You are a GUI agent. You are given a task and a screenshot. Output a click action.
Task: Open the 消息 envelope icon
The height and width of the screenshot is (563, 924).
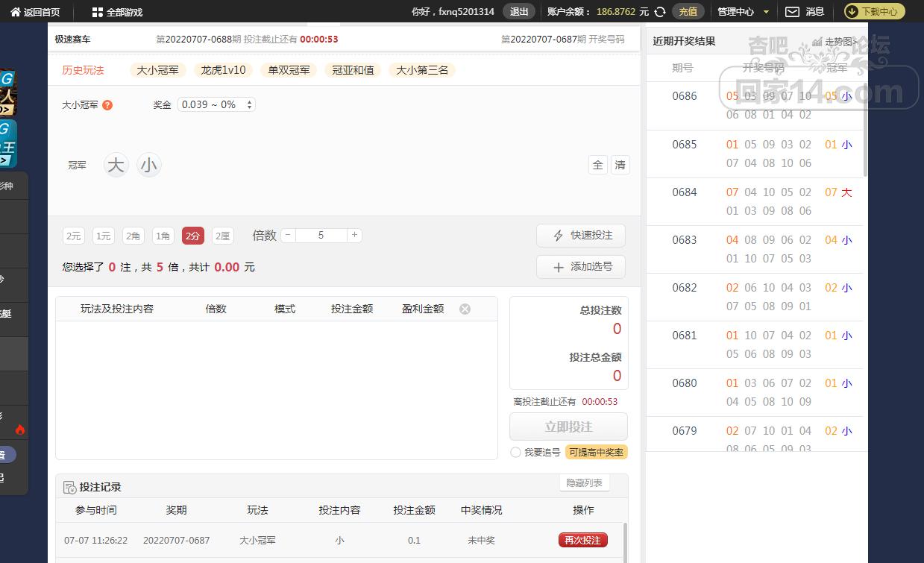coord(792,12)
